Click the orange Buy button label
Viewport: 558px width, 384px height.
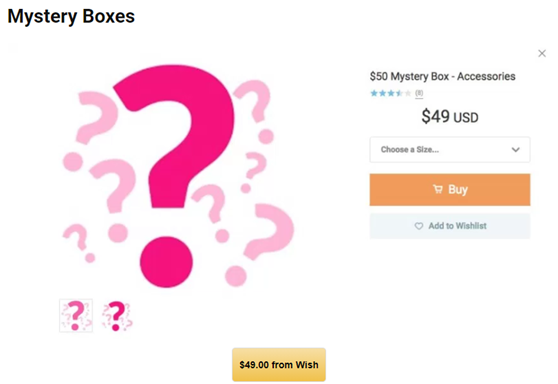tap(458, 189)
